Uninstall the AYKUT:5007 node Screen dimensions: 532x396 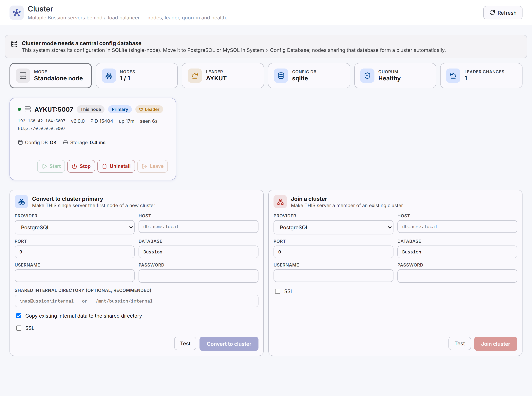click(116, 166)
